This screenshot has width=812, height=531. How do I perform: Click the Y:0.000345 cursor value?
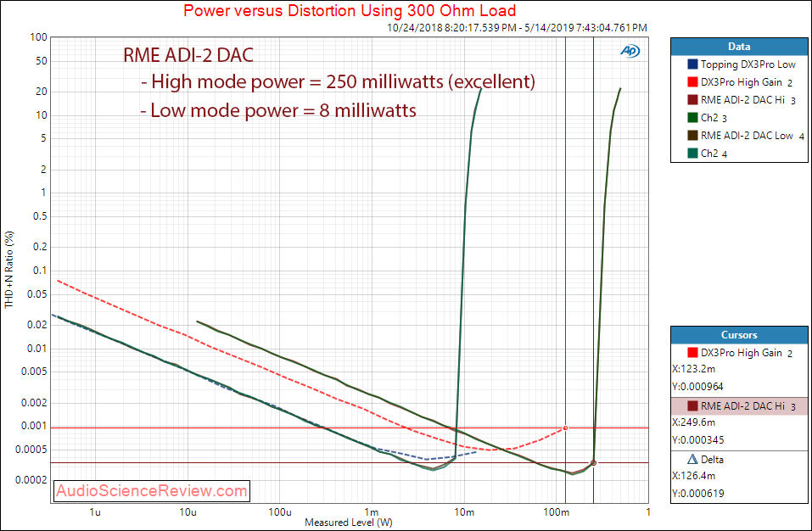coord(698,440)
